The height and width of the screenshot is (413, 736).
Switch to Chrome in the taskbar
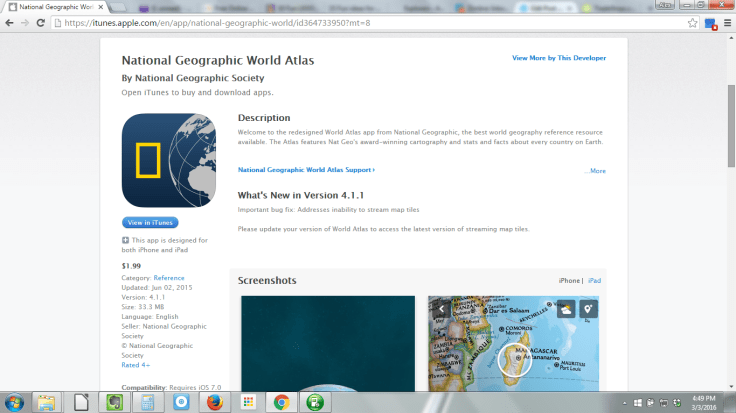pos(282,403)
